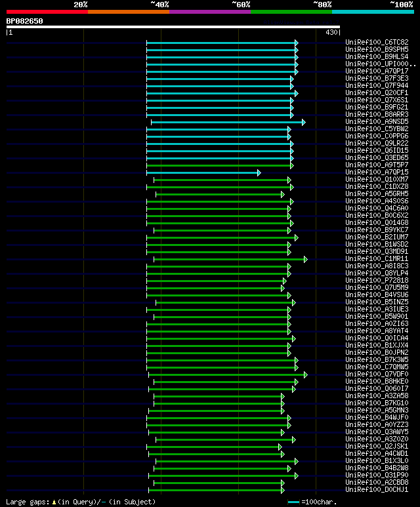Click the red 20% identity color bar
The height and width of the screenshot is (507, 420).
47,12
